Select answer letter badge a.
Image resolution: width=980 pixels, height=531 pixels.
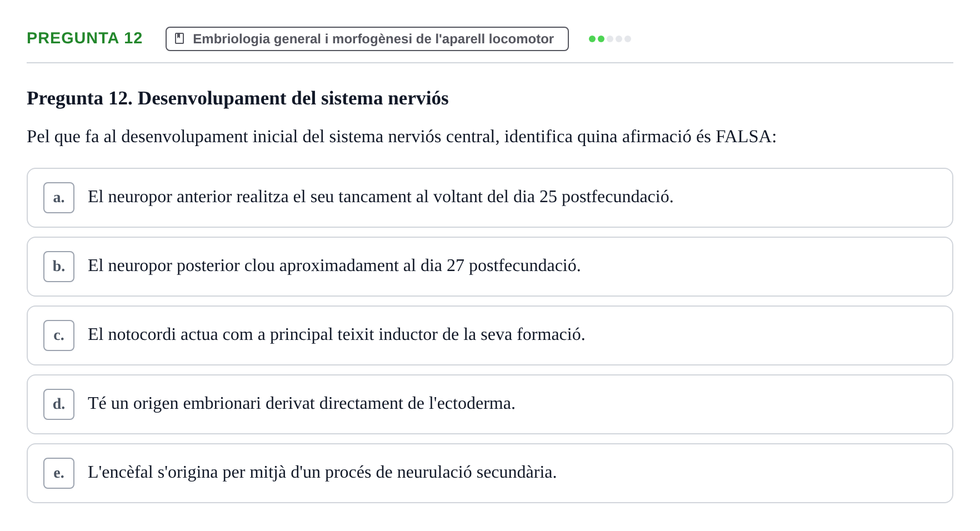pos(59,198)
